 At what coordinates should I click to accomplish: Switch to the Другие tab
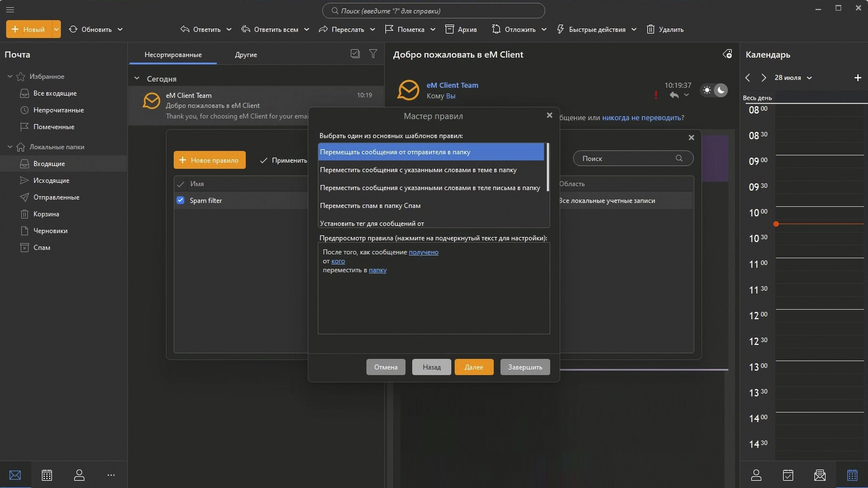(246, 55)
